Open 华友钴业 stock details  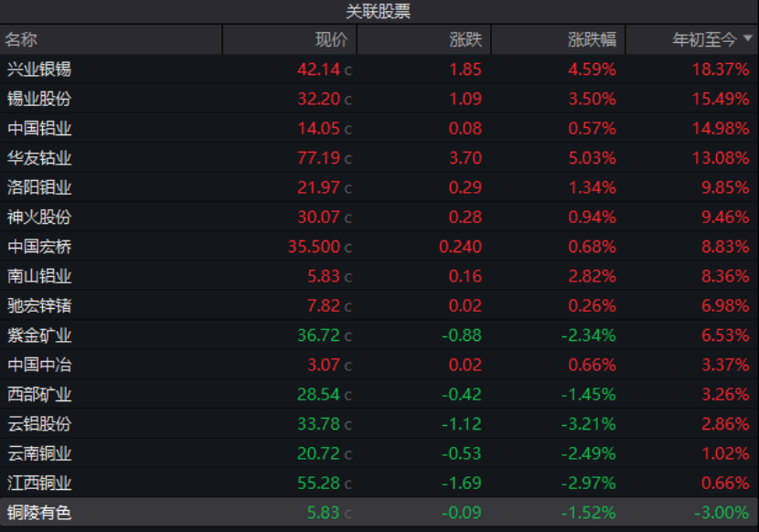pos(39,158)
